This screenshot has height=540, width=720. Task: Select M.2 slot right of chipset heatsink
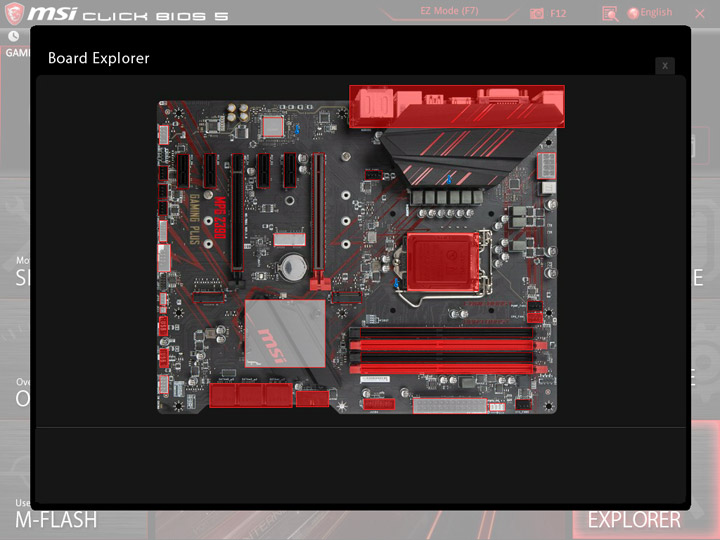[347, 298]
